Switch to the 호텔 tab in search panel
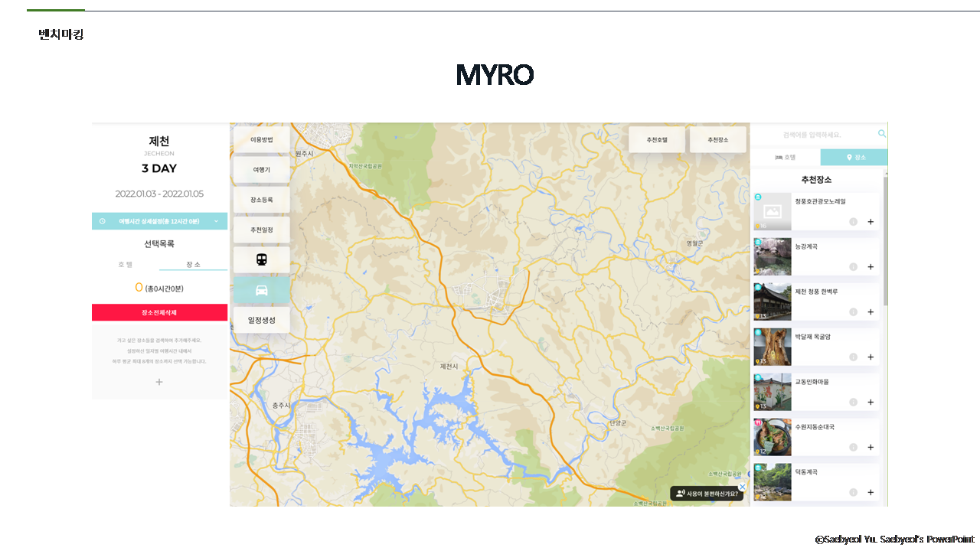 point(786,158)
